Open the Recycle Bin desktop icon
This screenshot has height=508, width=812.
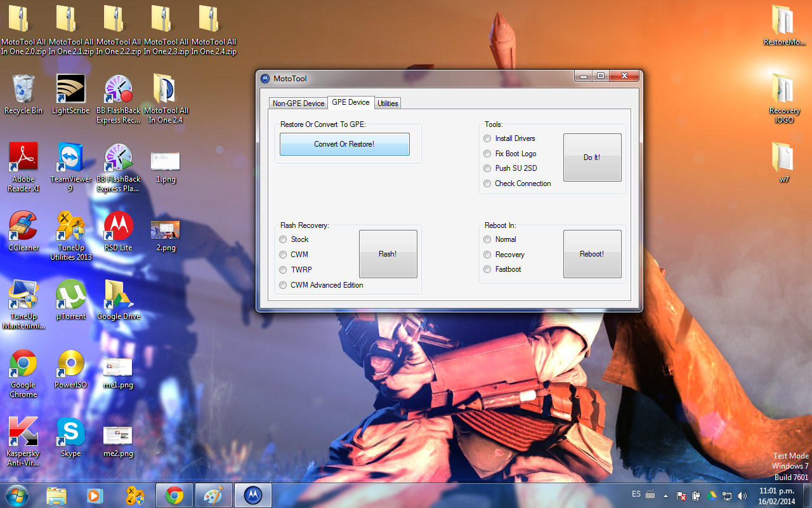tap(23, 94)
